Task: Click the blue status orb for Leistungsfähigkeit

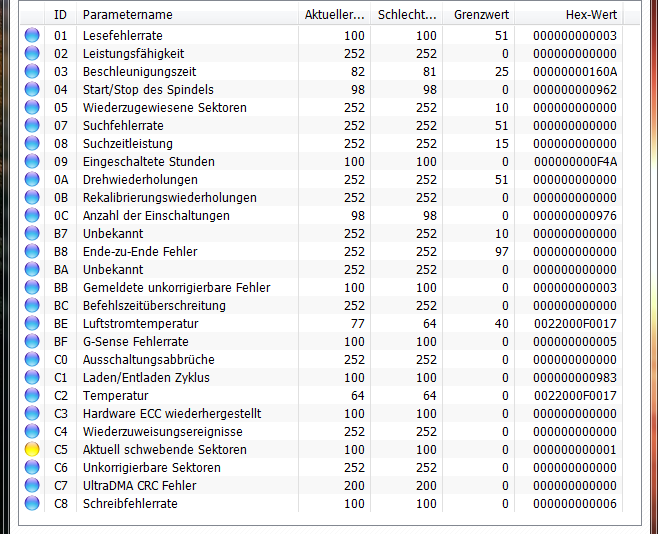Action: (32, 53)
